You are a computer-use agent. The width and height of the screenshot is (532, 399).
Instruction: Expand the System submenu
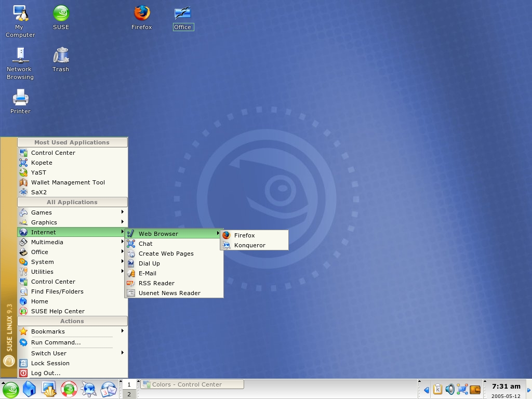tap(72, 262)
